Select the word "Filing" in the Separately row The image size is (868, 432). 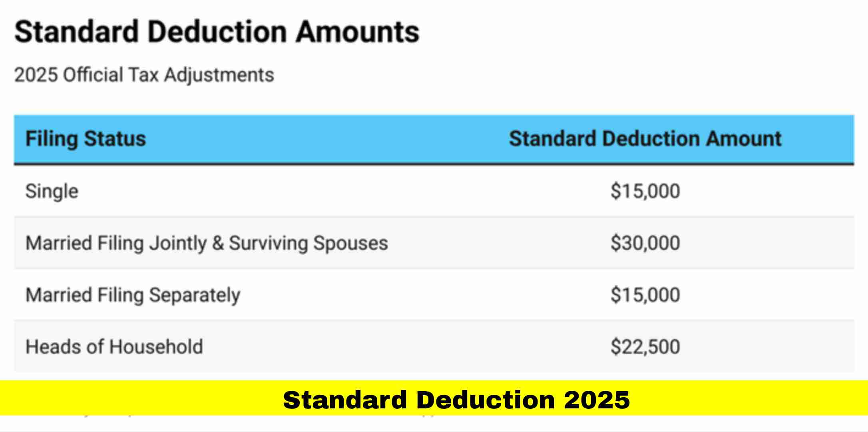(x=120, y=295)
